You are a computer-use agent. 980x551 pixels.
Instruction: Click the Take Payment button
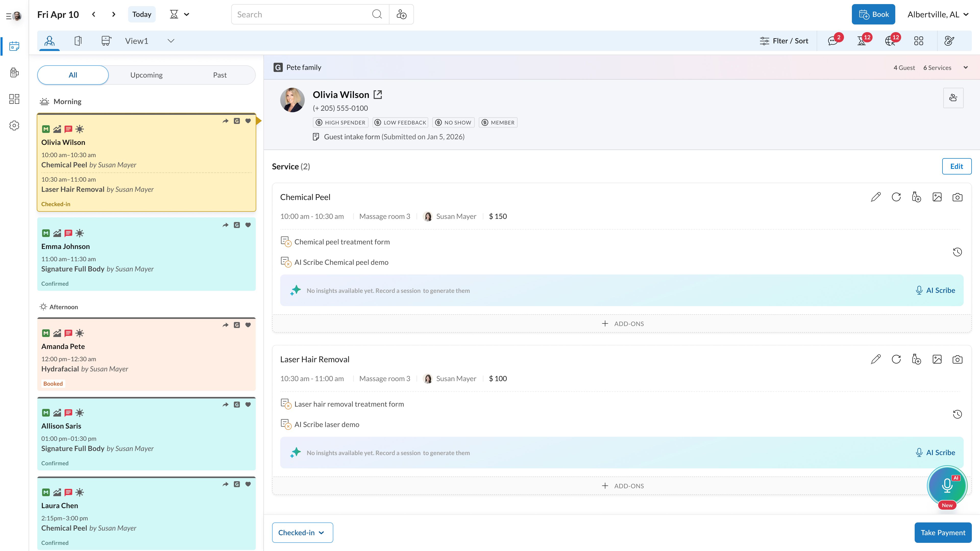click(942, 532)
